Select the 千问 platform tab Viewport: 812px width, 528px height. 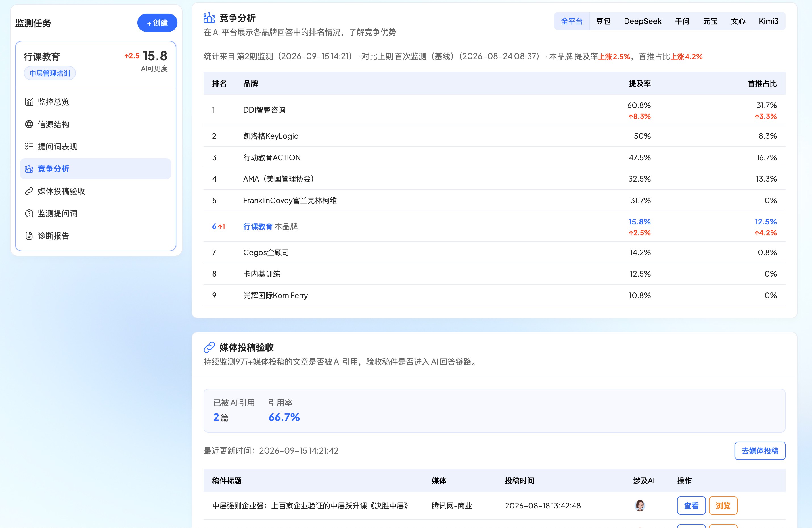point(682,21)
